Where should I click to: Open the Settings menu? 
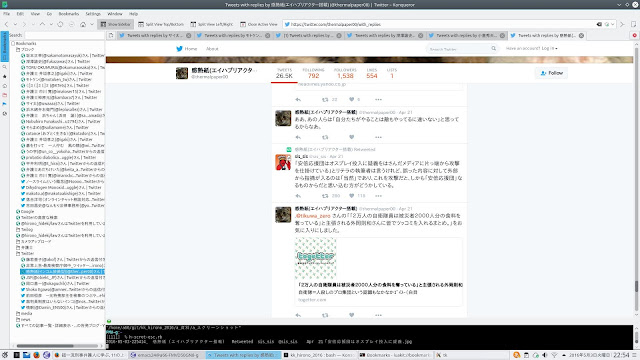(x=93, y=14)
